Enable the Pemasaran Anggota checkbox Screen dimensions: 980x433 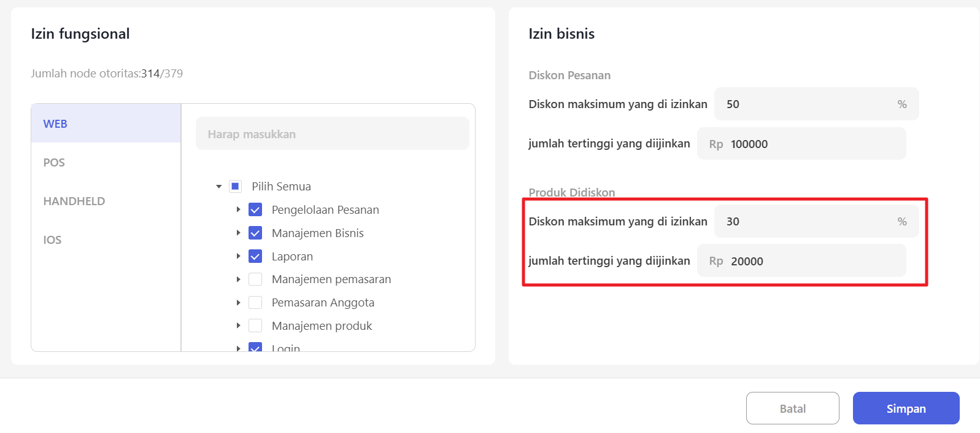pyautogui.click(x=255, y=303)
